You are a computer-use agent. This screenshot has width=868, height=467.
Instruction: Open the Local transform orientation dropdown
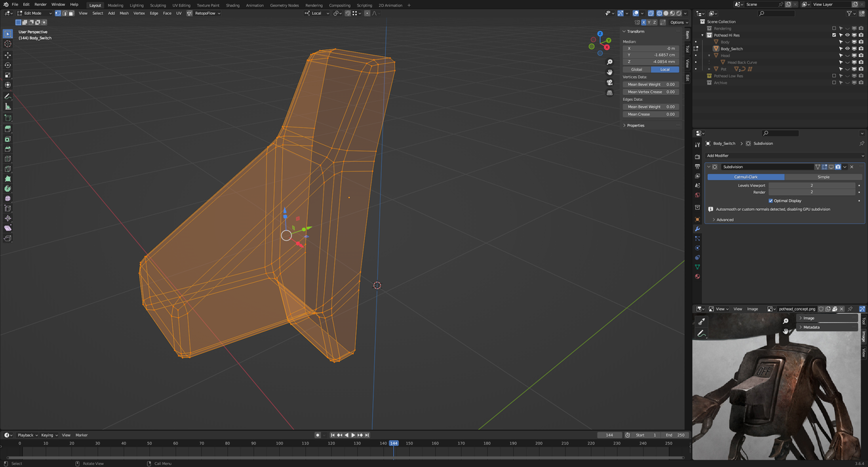click(x=316, y=14)
